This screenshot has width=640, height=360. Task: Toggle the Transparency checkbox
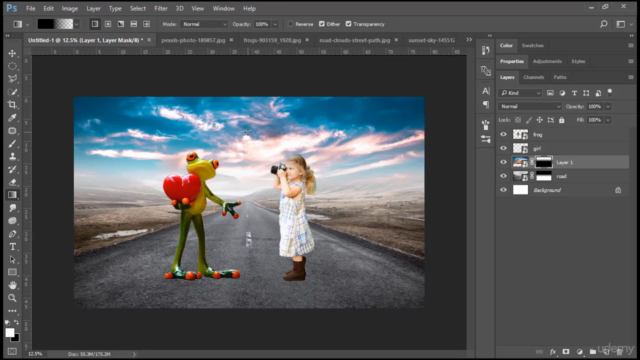click(348, 24)
